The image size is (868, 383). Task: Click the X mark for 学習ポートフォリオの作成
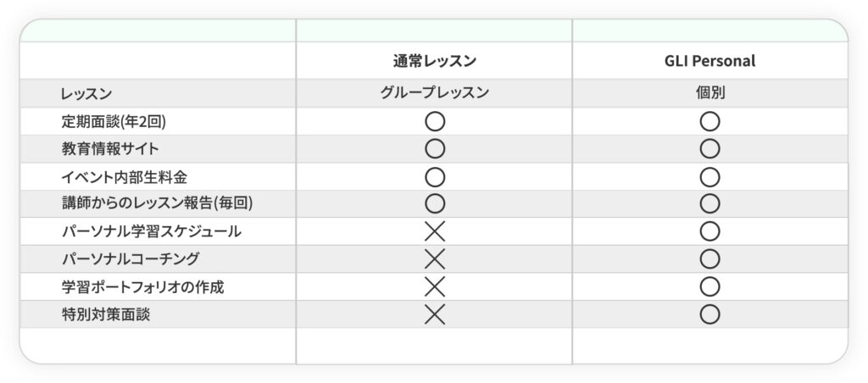point(435,286)
